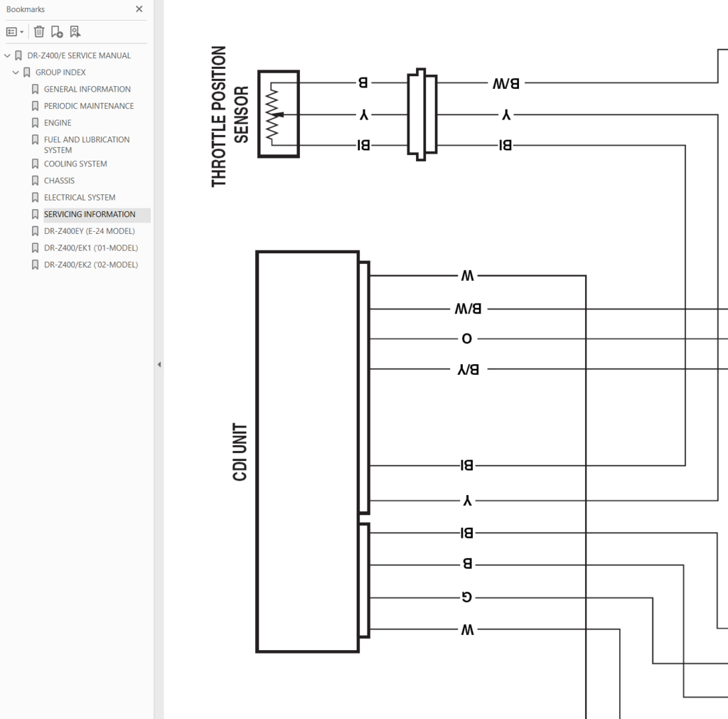The height and width of the screenshot is (719, 728).
Task: Close the Bookmarks panel
Action: point(139,9)
